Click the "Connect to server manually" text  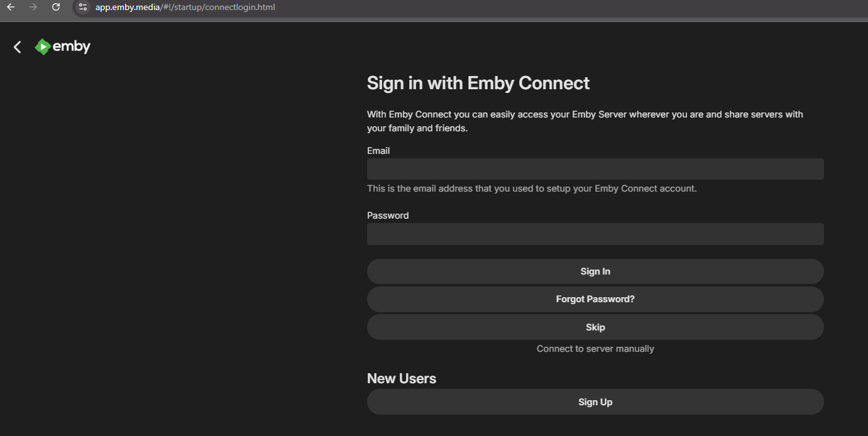595,349
